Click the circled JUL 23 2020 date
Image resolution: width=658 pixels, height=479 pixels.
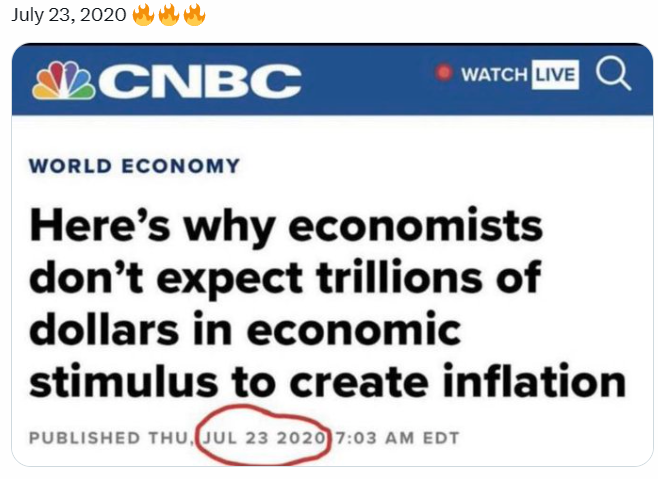pos(265,437)
